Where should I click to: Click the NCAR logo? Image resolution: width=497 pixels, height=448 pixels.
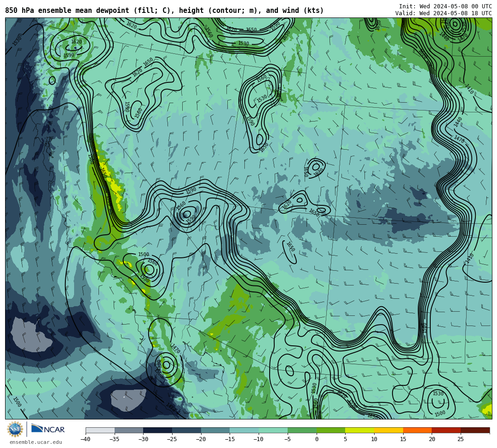pos(48,429)
